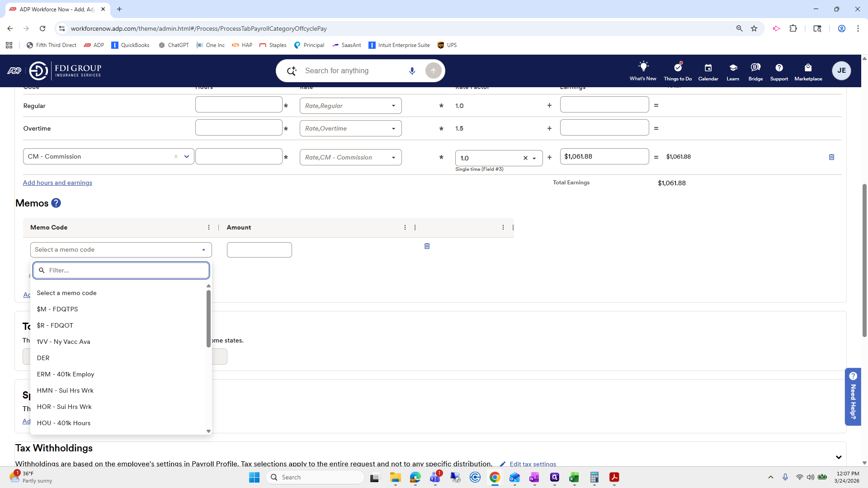Choose HMN - Sui Hrs Wrk option
This screenshot has width=868, height=488.
click(x=65, y=390)
